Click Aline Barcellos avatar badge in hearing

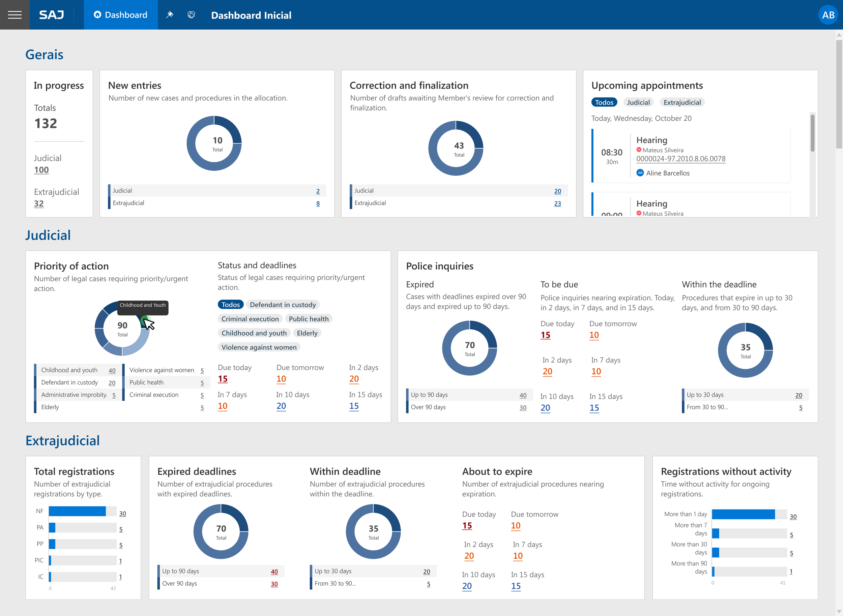coord(640,173)
